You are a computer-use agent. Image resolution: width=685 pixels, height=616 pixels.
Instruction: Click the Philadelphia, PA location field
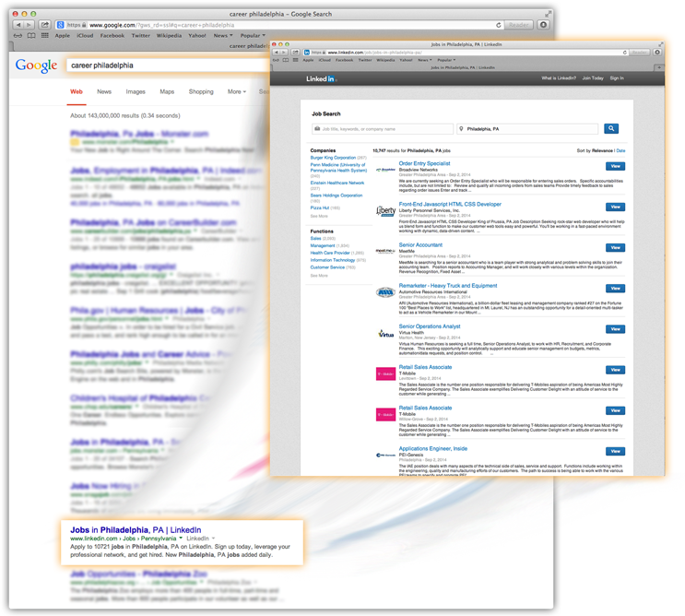pos(527,129)
